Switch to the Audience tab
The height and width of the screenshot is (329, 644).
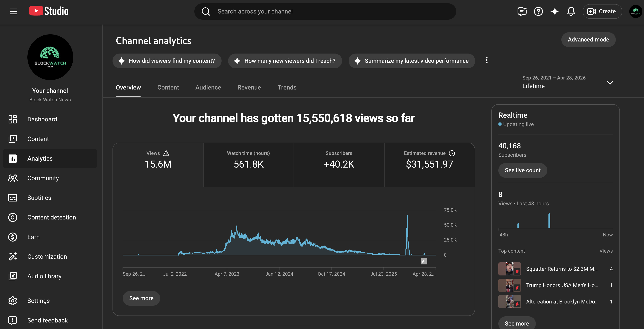(x=208, y=87)
